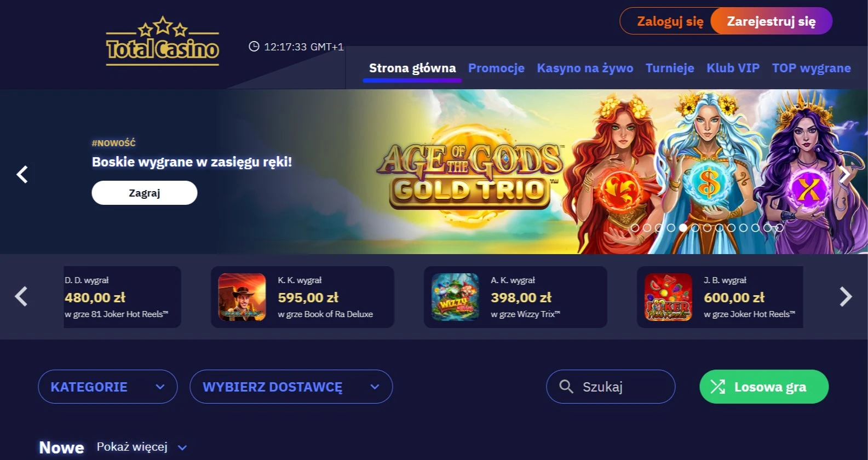Open Wizzy Trix game thumbnail
This screenshot has height=460, width=868.
click(x=455, y=297)
